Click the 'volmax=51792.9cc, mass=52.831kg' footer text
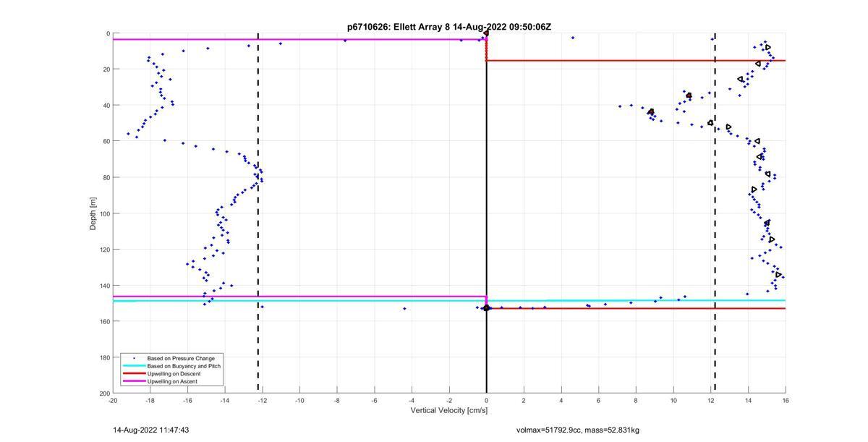Screen dimensions: 868x442 [578, 430]
